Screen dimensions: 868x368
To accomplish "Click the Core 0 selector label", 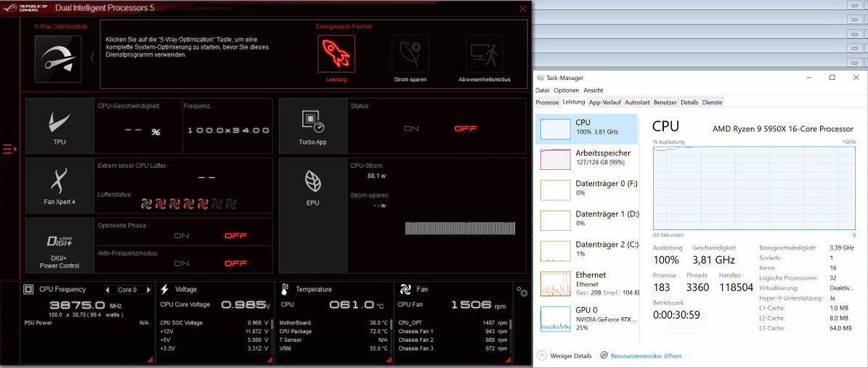I will [x=127, y=290].
